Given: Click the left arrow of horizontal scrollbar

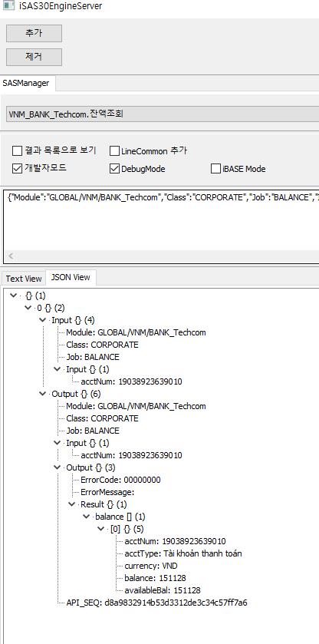Looking at the screenshot, I should pos(11,256).
